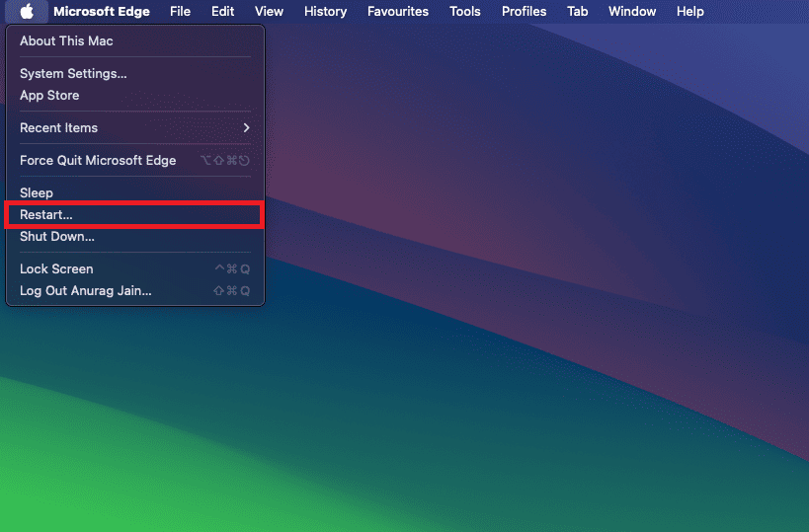Open the Window menu
The height and width of the screenshot is (532, 809).
tap(632, 12)
